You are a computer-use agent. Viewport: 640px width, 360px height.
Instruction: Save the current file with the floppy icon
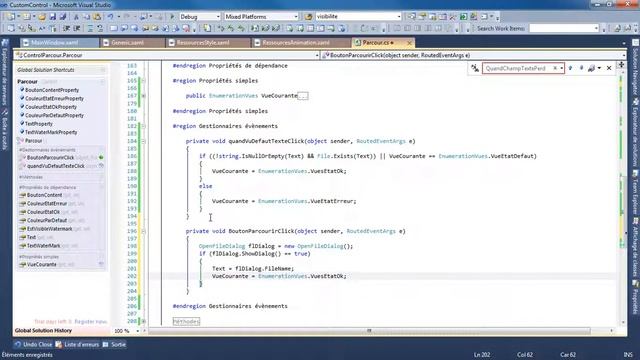point(53,17)
